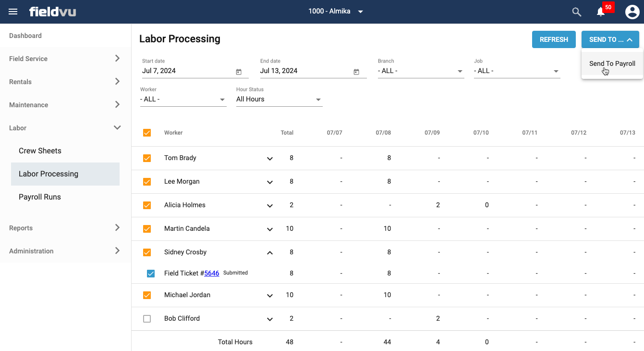Expand Bob Clifford's row details
Viewport: 644px width, 351px height.
pyautogui.click(x=270, y=319)
